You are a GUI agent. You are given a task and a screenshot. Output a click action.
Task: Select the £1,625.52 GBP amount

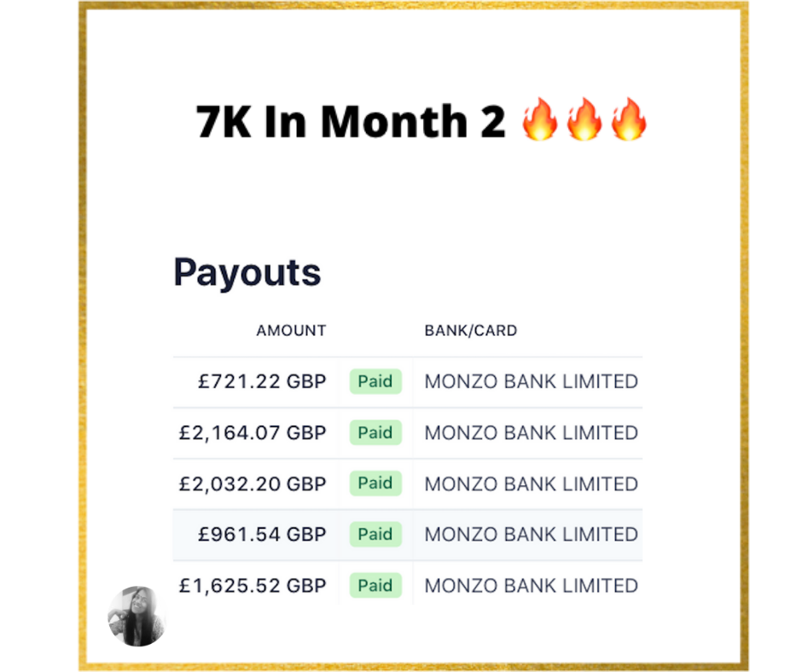point(253,586)
